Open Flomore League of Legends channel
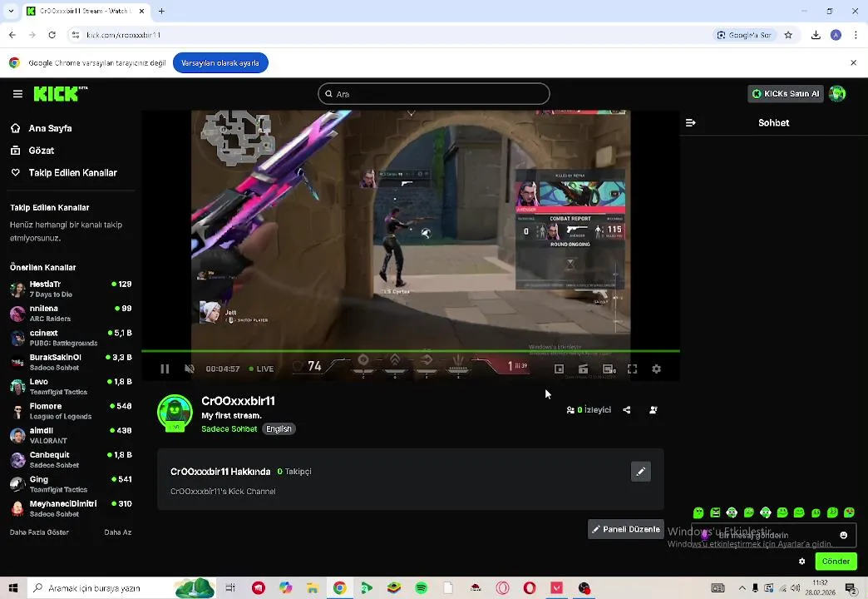The image size is (868, 599). [x=71, y=411]
